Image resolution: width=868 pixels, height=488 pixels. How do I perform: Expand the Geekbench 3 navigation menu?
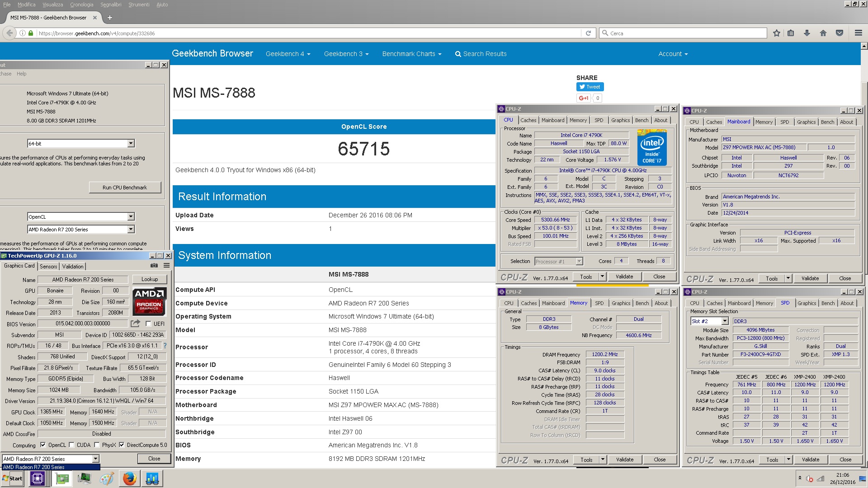(x=346, y=54)
